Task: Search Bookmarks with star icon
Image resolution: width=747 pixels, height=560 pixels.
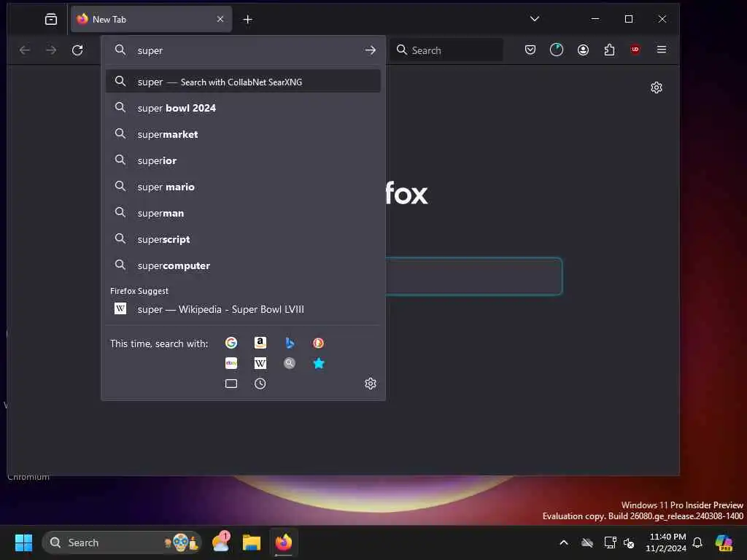Action: [318, 363]
